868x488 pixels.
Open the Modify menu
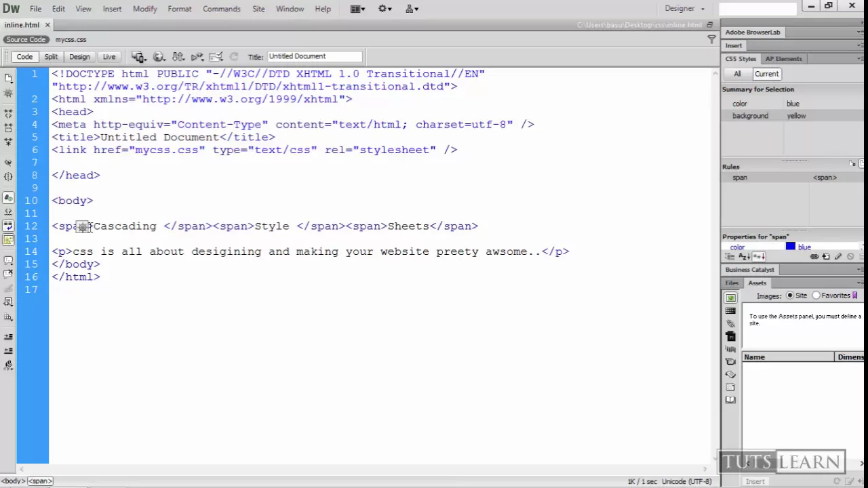(144, 9)
